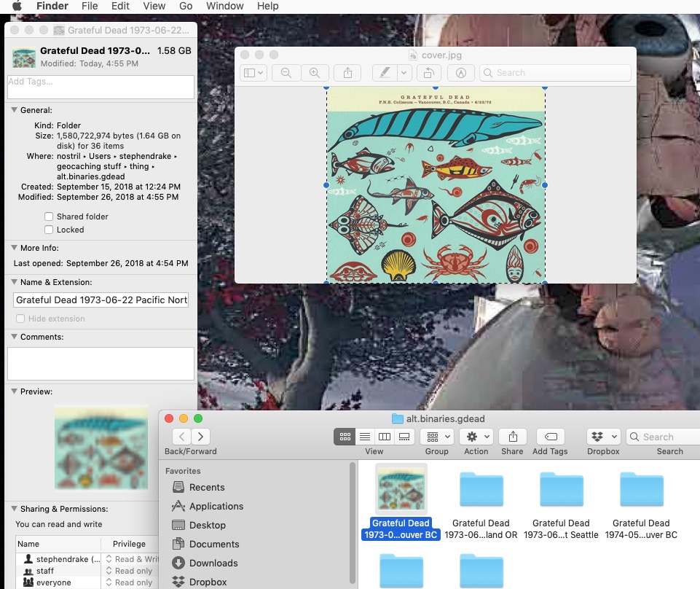Open the Group dropdown in Finder
This screenshot has height=589, width=700.
coord(437,437)
